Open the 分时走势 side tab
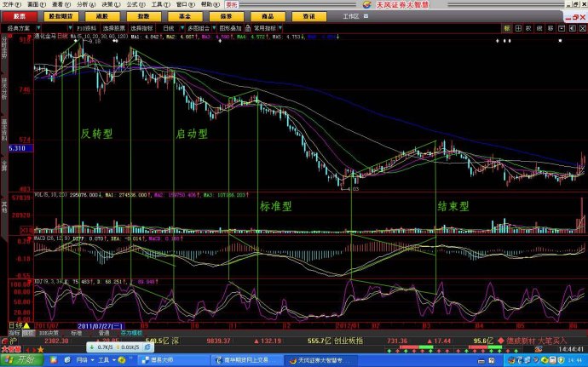 pos(4,48)
